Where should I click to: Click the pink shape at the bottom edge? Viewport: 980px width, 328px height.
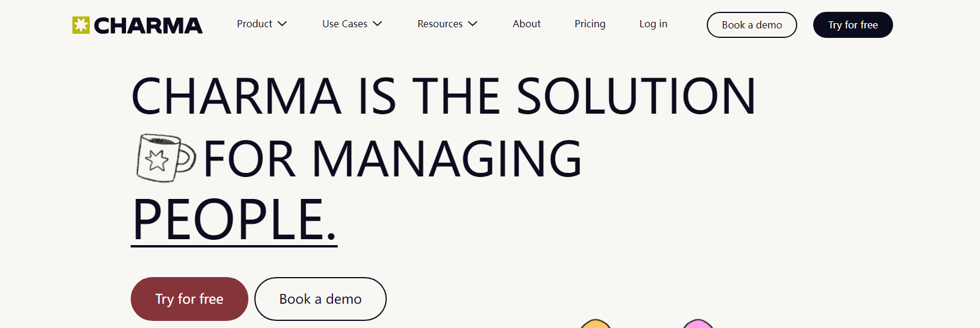(x=698, y=324)
